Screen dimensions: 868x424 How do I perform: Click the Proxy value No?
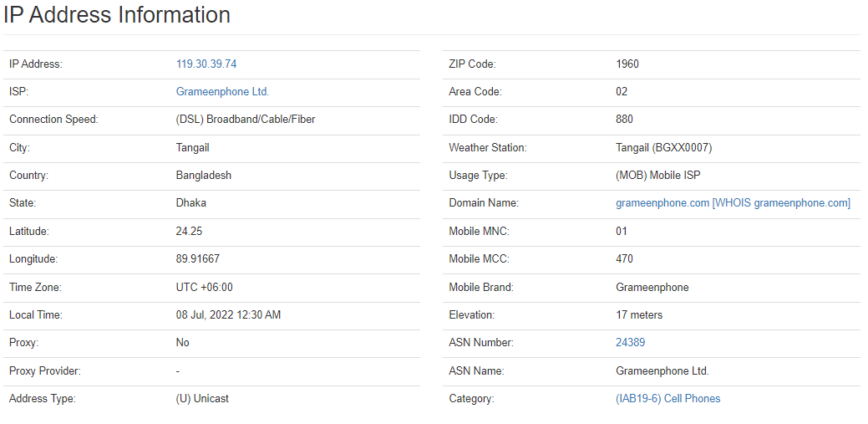coord(182,343)
